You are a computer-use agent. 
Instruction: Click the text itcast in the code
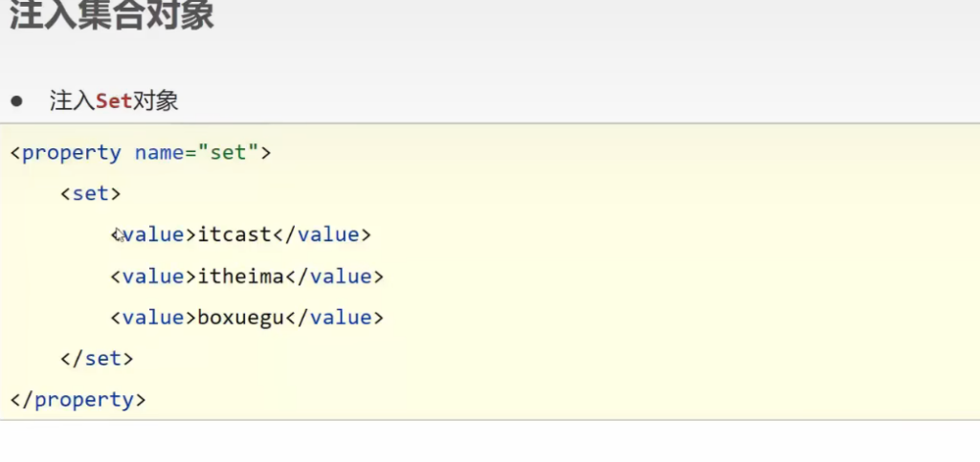[234, 234]
